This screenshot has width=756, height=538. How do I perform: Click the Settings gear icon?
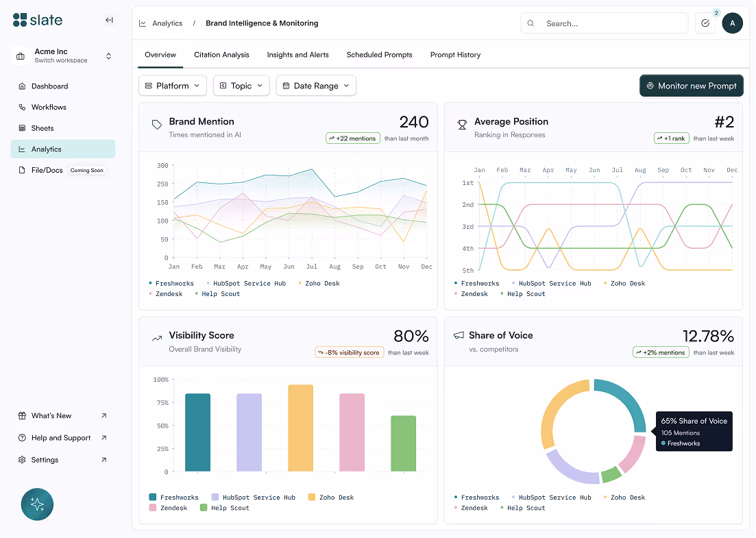(22, 460)
